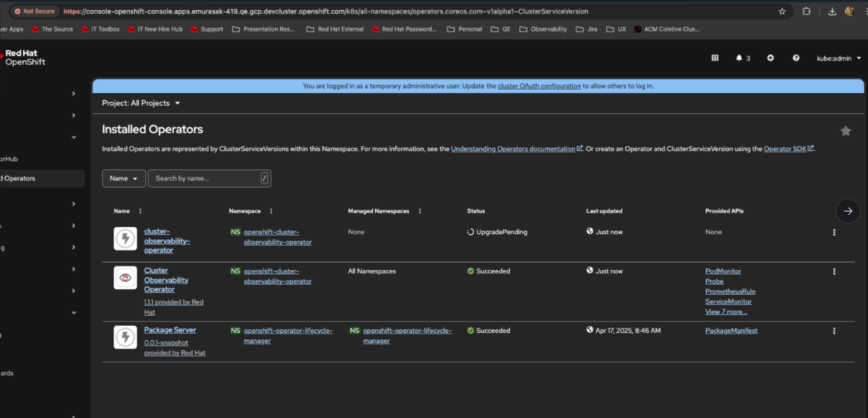
Task: Click cluster-observability-operator lightning logo icon
Action: [125, 239]
